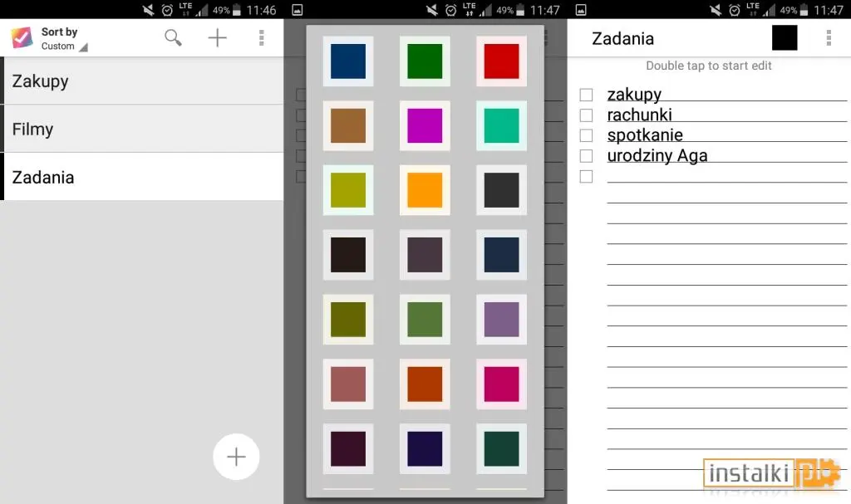The height and width of the screenshot is (504, 851).
Task: Pick the orange color swatch
Action: 425,190
